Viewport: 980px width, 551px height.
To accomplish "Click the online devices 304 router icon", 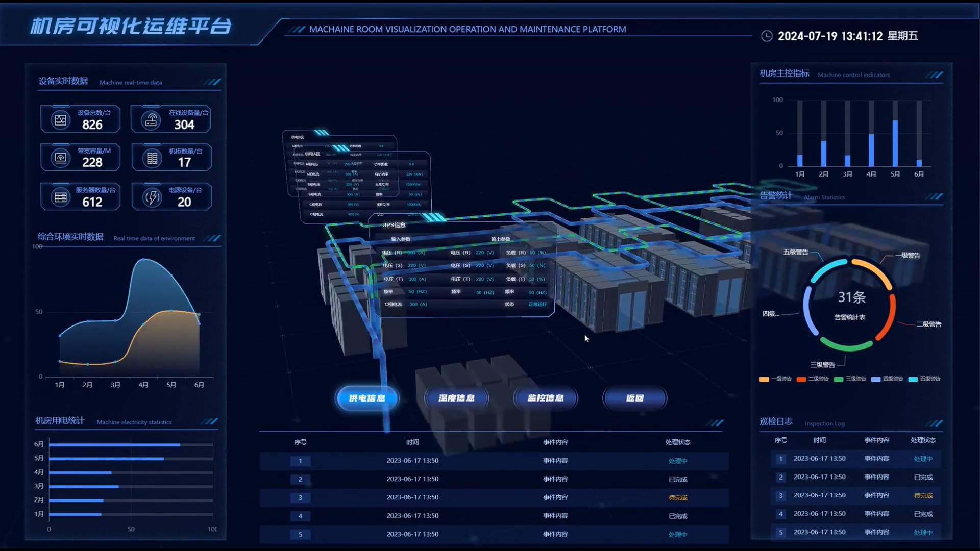I will click(x=151, y=120).
